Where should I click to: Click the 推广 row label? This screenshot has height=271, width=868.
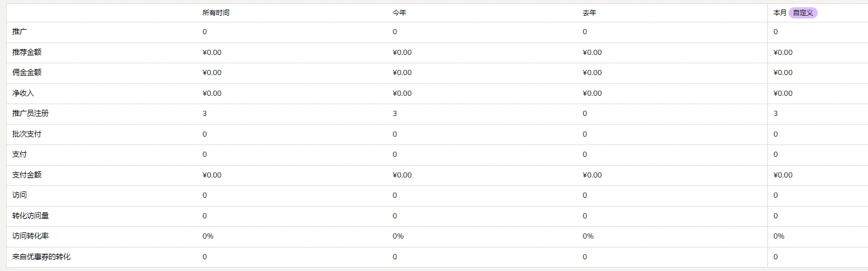pos(20,32)
